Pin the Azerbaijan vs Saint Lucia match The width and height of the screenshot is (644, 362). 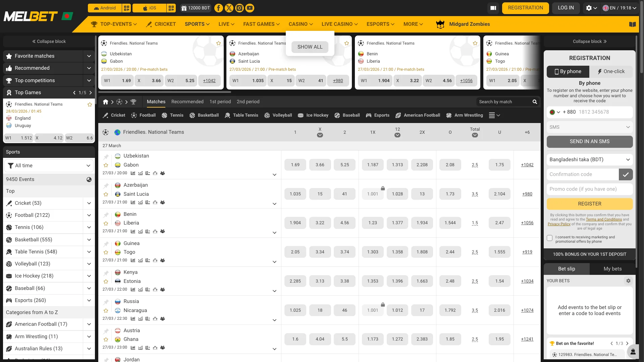point(106,185)
